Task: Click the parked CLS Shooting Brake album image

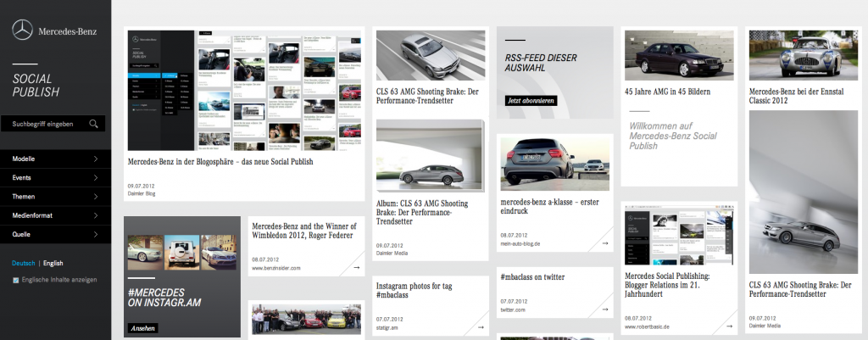Action: click(x=430, y=155)
